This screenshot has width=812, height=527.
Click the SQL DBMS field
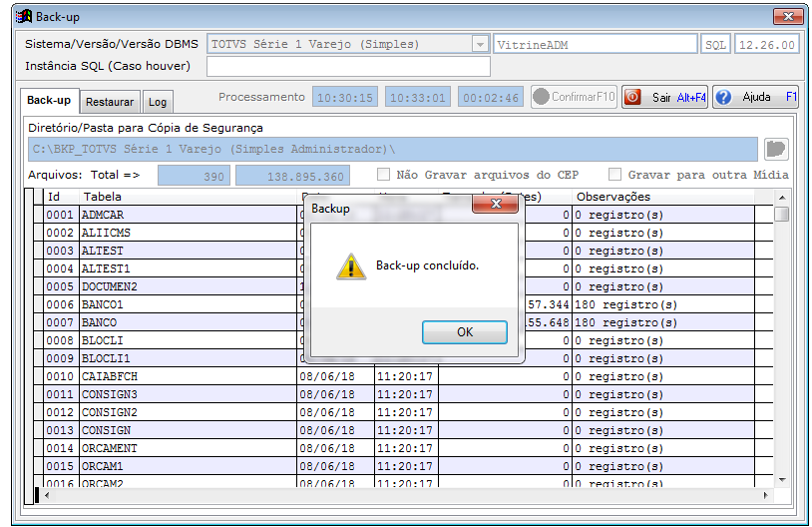pyautogui.click(x=715, y=45)
